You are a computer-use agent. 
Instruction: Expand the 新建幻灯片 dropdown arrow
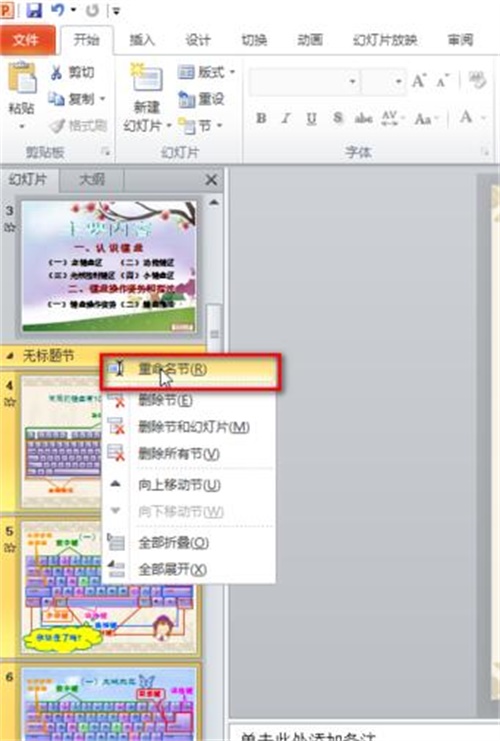pos(169,126)
